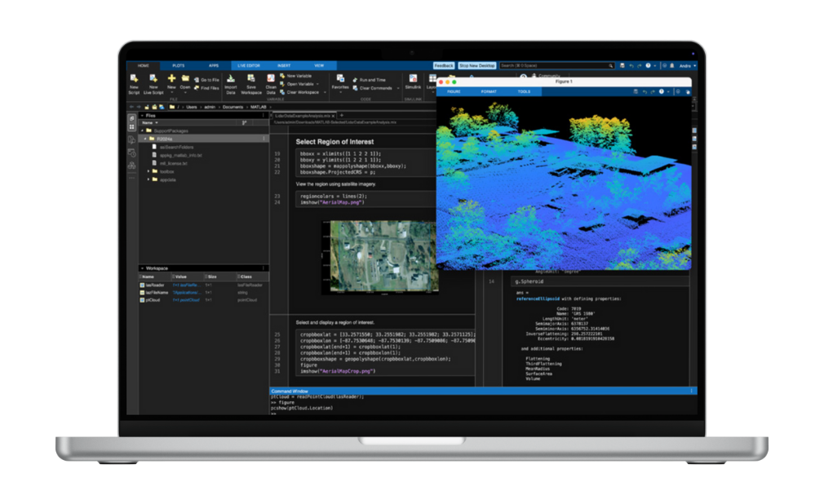Screen dimensions: 824x504
Task: Click the notification bell icon
Action: coord(671,66)
